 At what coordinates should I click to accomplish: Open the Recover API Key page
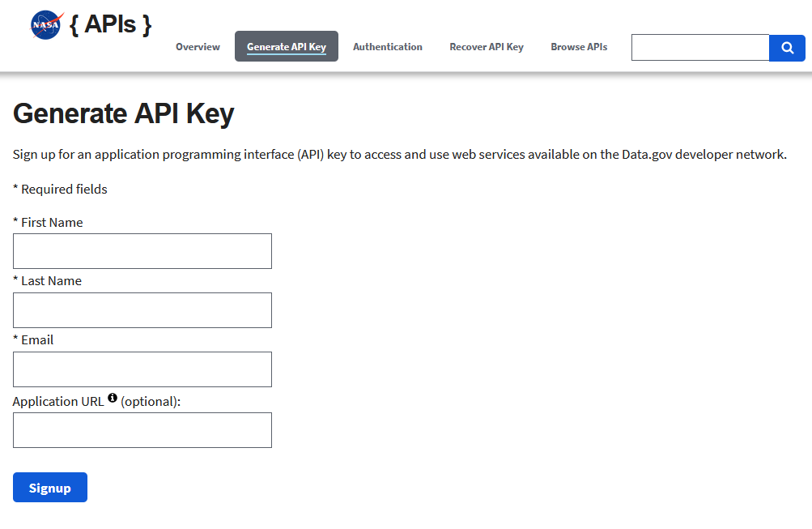[x=486, y=46]
